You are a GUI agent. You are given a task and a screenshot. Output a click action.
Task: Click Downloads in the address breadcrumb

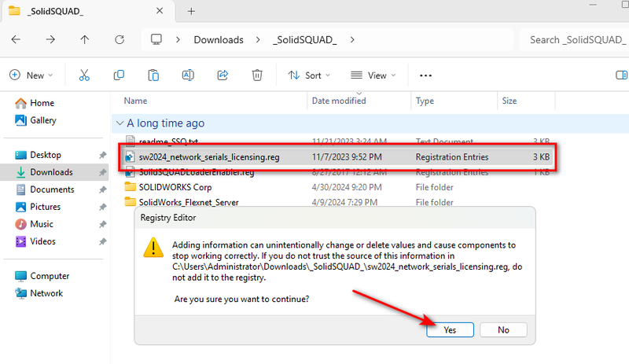coord(219,40)
